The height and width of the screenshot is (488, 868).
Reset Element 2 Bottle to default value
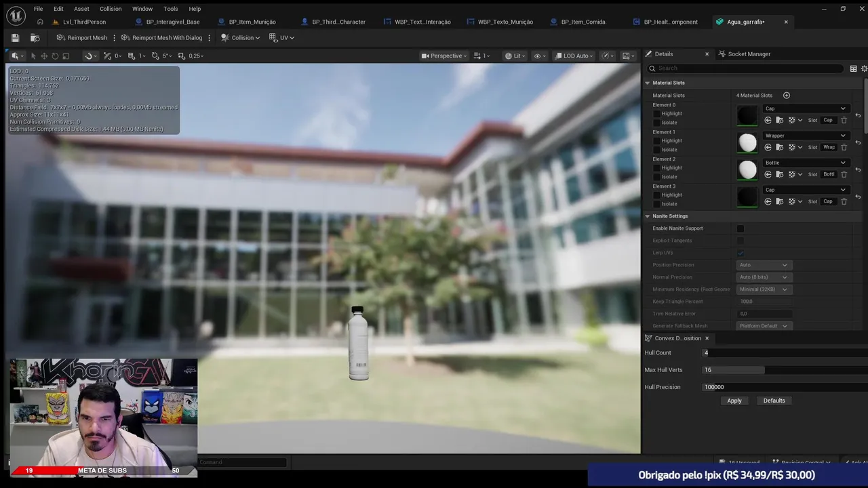(858, 169)
